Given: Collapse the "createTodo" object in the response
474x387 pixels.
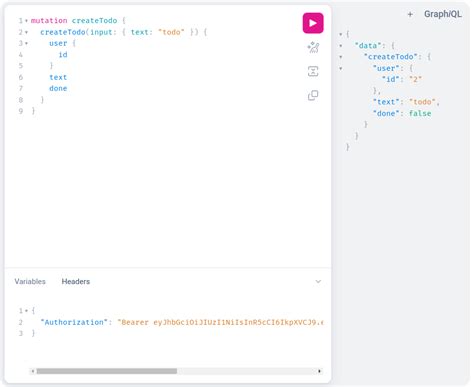Looking at the screenshot, I should click(x=341, y=57).
